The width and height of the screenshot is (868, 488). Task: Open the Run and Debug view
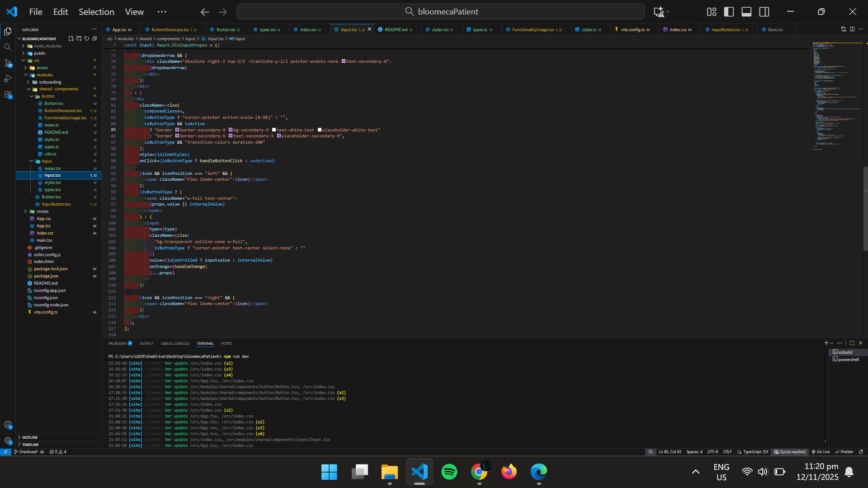[x=8, y=79]
